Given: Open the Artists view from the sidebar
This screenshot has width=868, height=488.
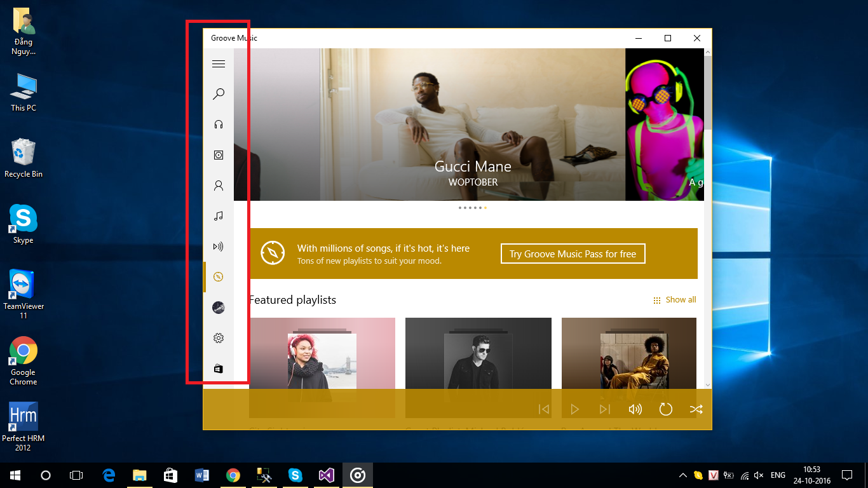Looking at the screenshot, I should tap(219, 185).
